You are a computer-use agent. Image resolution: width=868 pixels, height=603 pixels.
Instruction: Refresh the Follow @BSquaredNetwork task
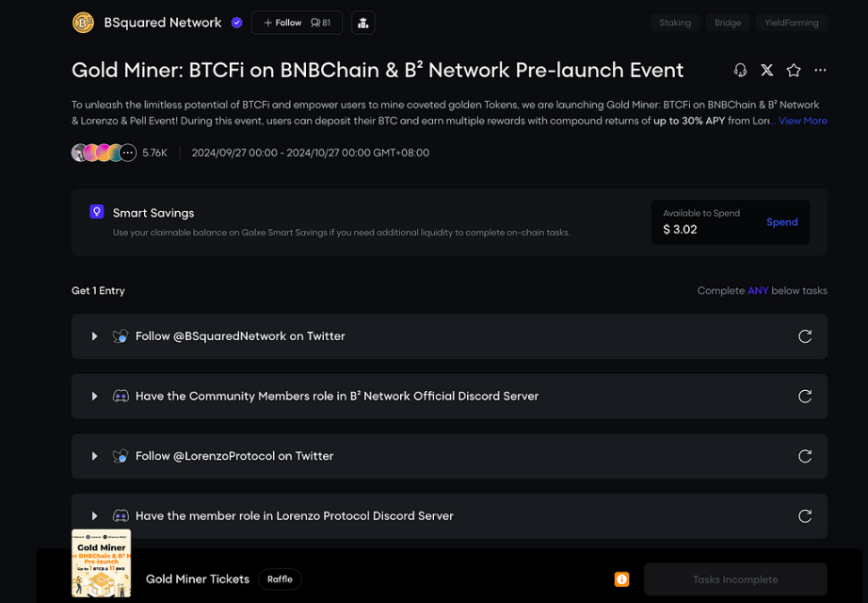(x=805, y=336)
